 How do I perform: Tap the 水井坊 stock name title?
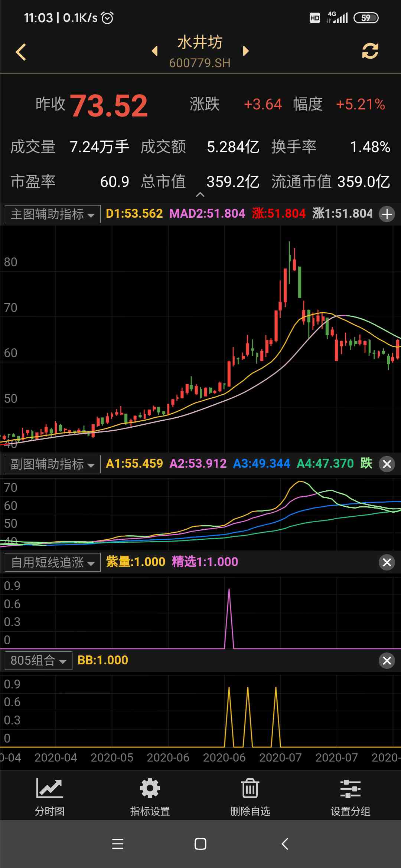[x=200, y=43]
